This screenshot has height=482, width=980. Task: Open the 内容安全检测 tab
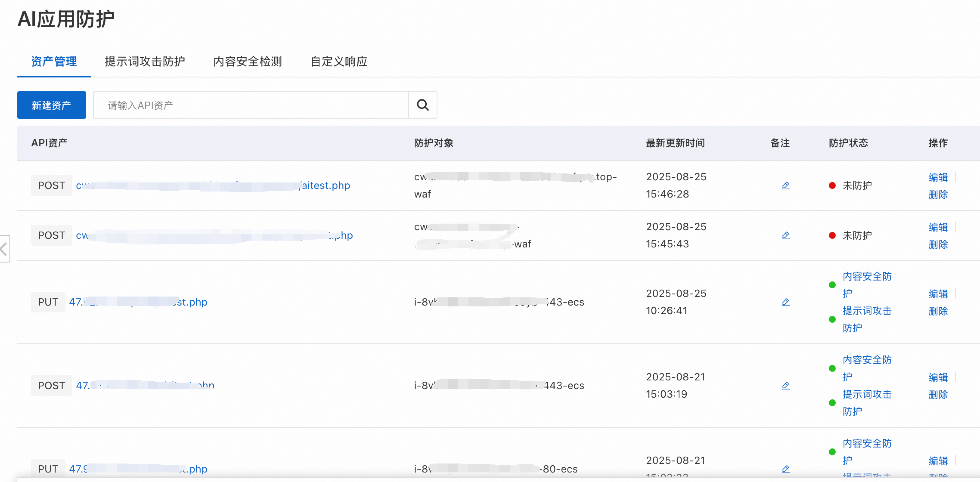(x=248, y=62)
